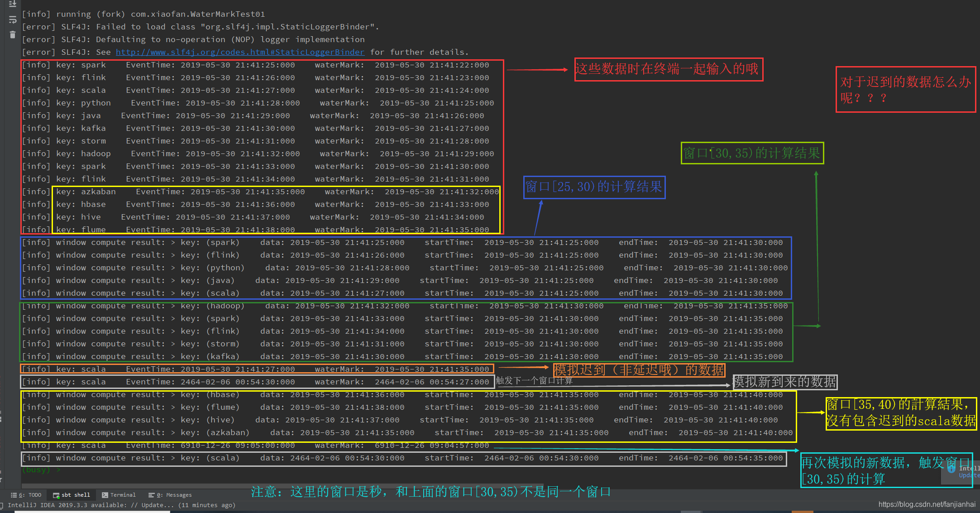This screenshot has height=513, width=980.
Task: Select the sbt shell tab
Action: pyautogui.click(x=72, y=495)
